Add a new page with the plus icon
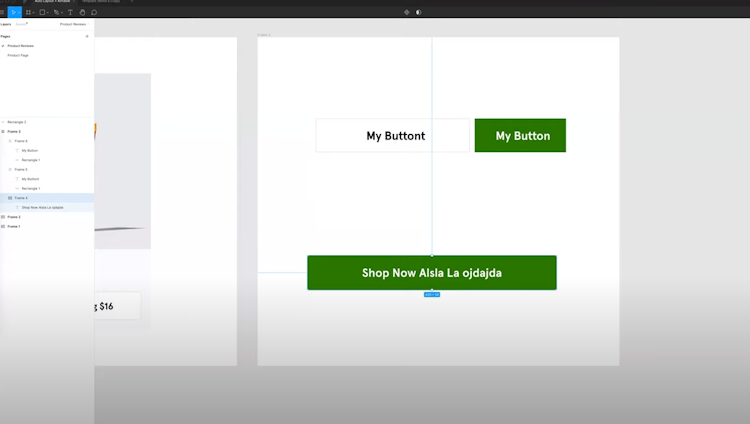 tap(87, 36)
